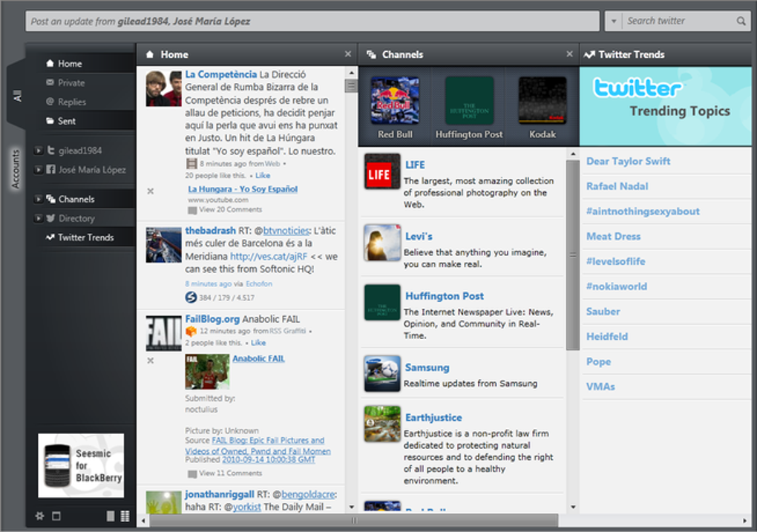
Task: Open Private messages in the sidebar
Action: (71, 83)
